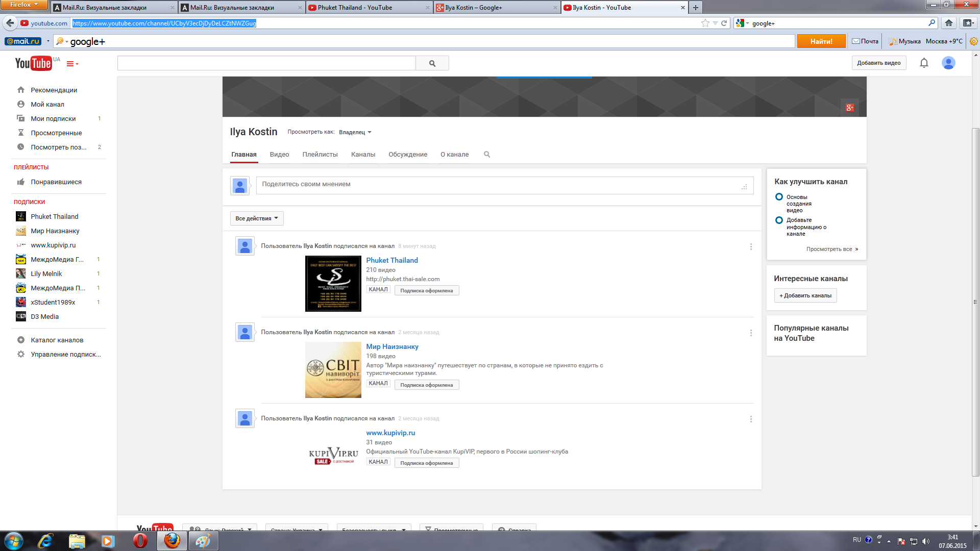Open the Все действия dropdown

coord(257,218)
